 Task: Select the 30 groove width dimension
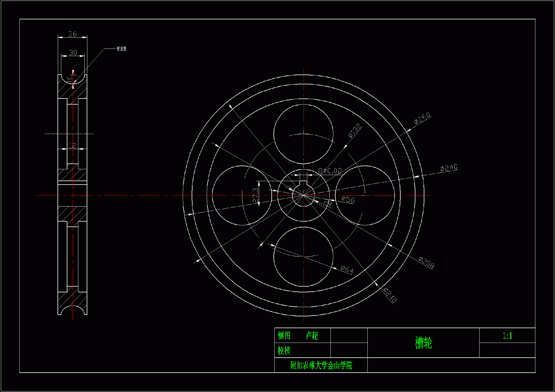point(73,53)
